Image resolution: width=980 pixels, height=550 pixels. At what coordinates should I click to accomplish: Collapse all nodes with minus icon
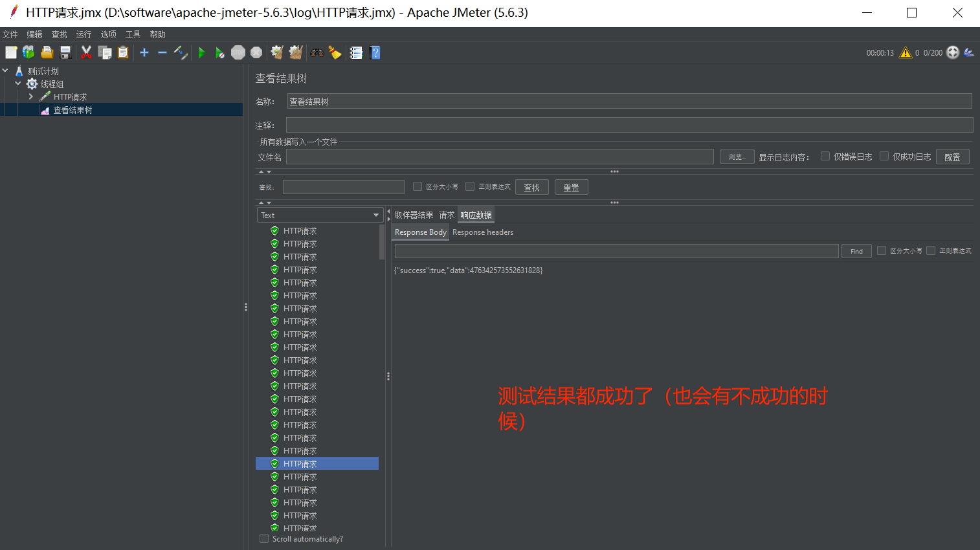162,52
